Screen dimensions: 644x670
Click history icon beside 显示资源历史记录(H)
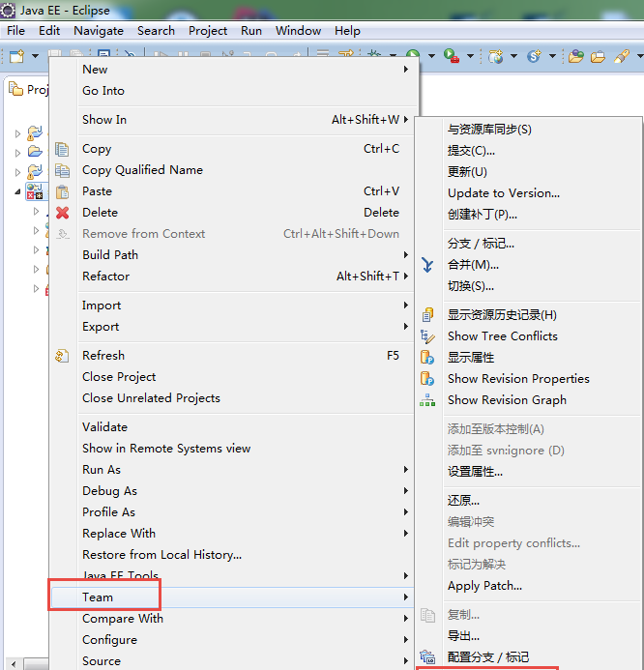click(427, 315)
